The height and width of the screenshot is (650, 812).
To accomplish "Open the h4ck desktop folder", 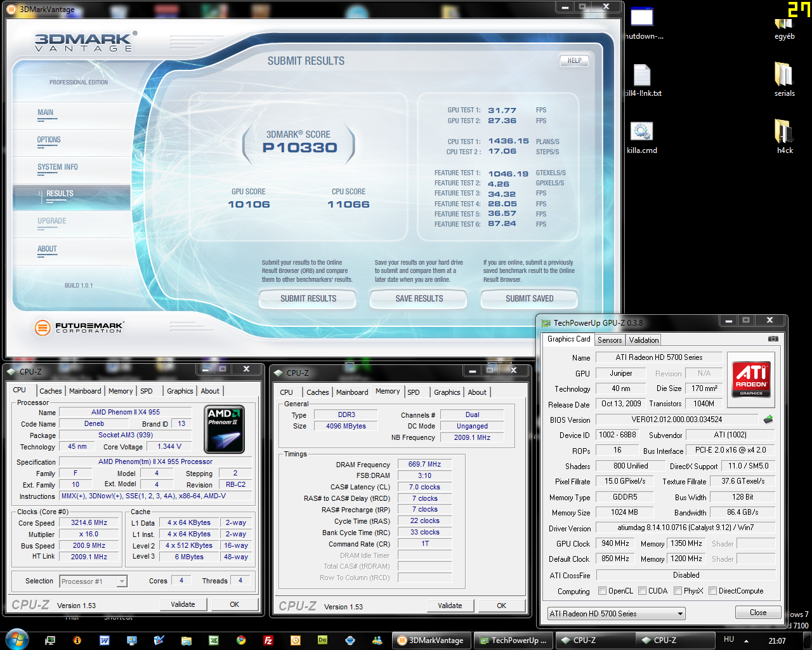I will pyautogui.click(x=784, y=136).
